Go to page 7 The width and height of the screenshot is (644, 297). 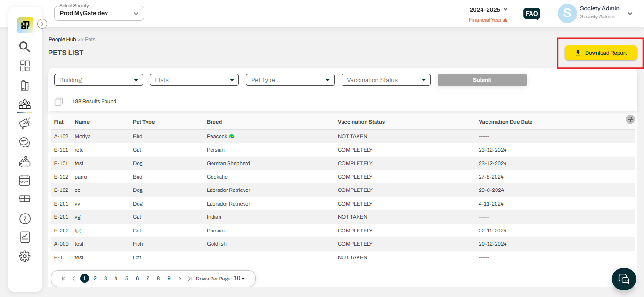(x=147, y=279)
